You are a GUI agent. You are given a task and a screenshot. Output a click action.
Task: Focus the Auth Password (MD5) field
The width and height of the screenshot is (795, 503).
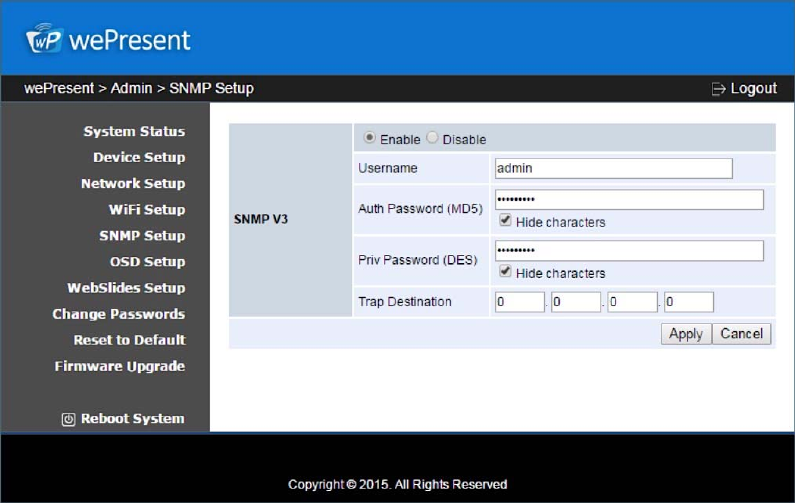pos(629,199)
